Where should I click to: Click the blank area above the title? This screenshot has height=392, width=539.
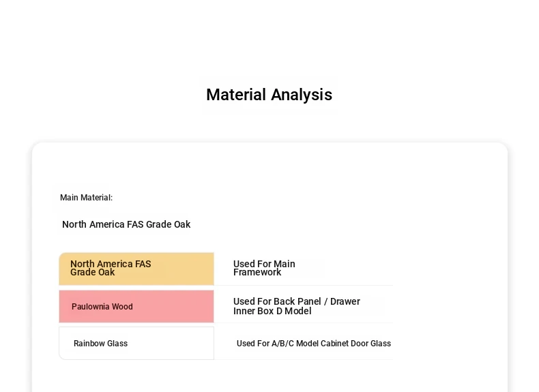click(x=269, y=37)
